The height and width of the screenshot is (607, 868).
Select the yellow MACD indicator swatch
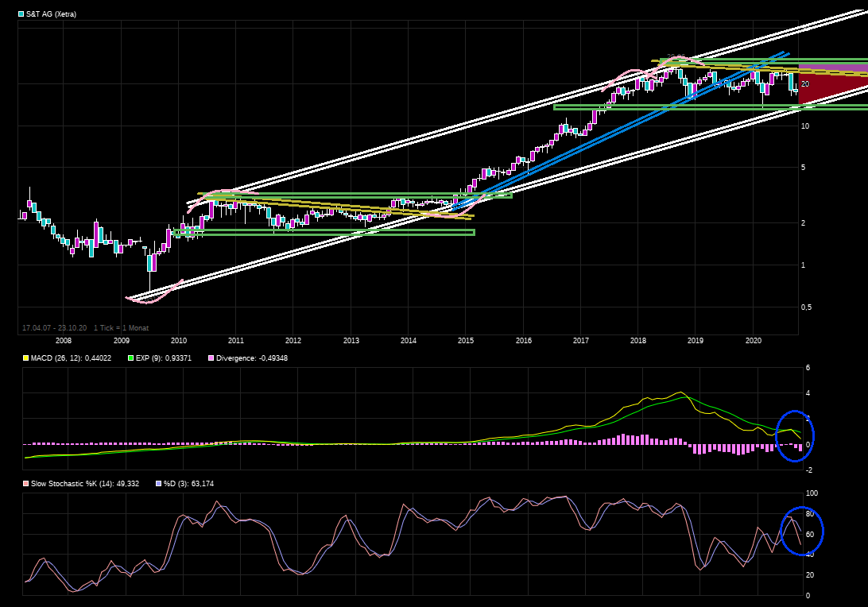[x=25, y=358]
